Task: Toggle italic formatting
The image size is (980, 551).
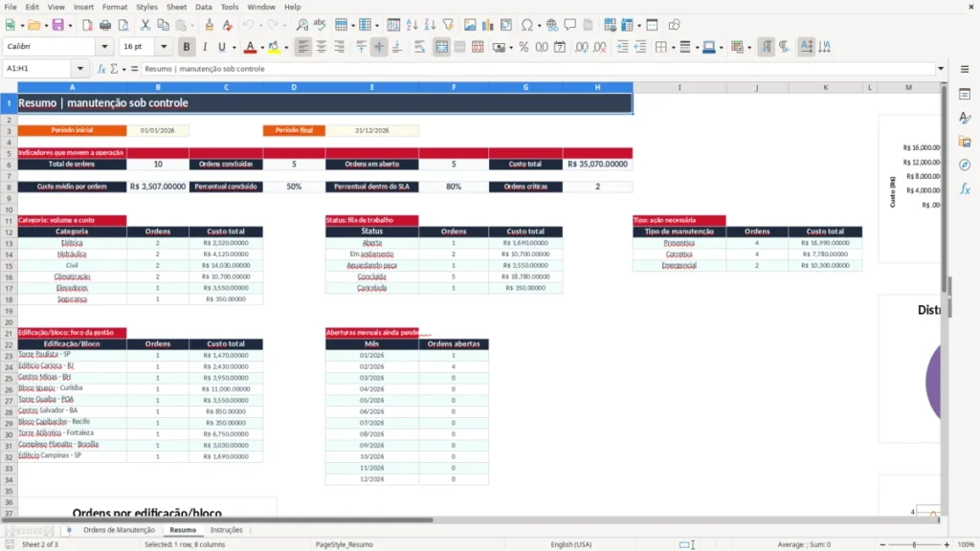Action: tap(205, 47)
